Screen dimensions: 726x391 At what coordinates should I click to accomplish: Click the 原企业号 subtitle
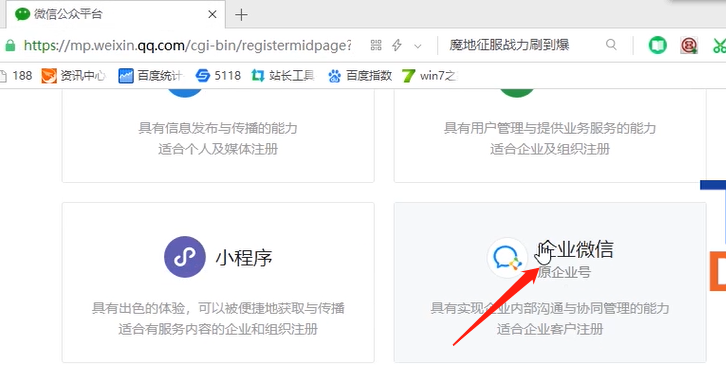[564, 272]
